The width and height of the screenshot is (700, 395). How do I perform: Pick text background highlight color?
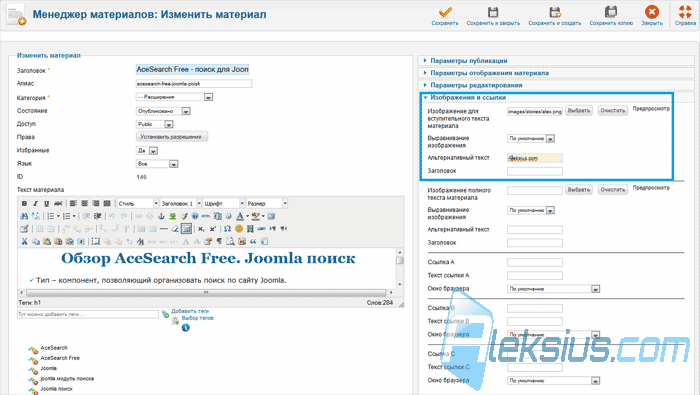(255, 216)
